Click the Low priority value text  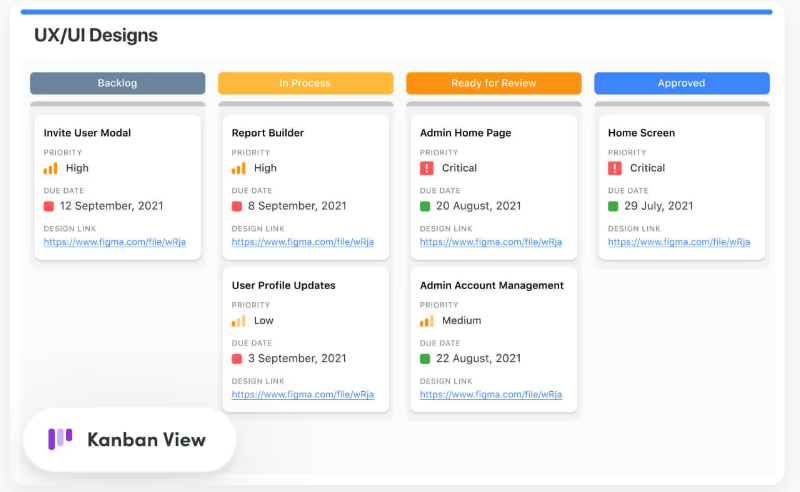point(264,321)
